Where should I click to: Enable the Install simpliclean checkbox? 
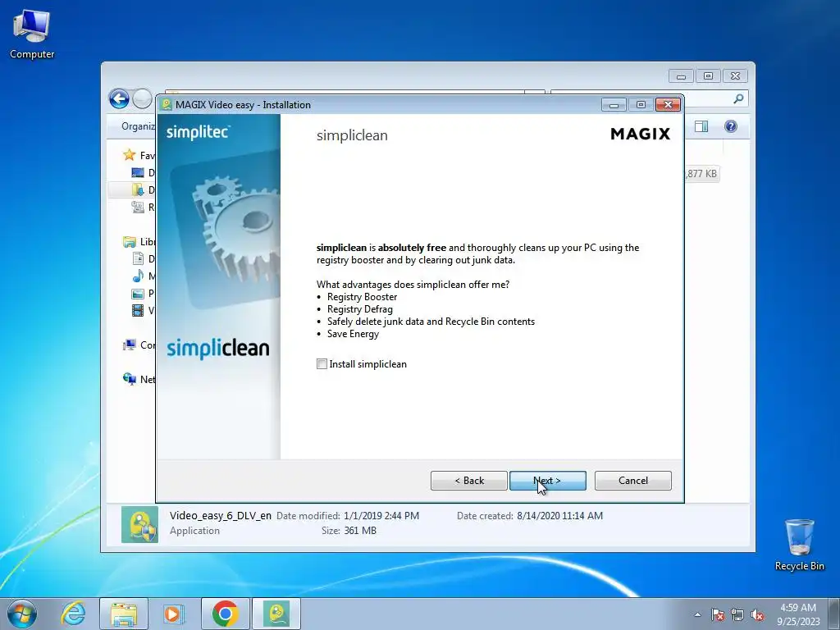pyautogui.click(x=322, y=364)
